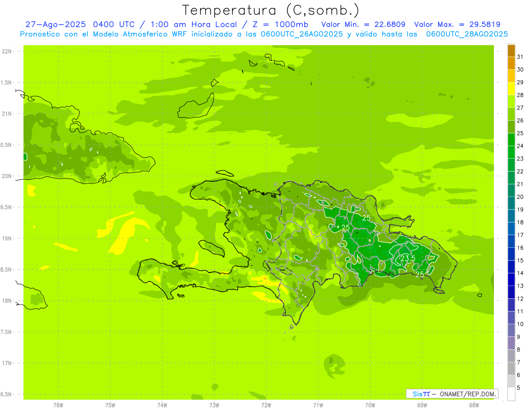This screenshot has width=532, height=411.
Task: Click the "23.5" contour label on map
Action: point(408,258)
